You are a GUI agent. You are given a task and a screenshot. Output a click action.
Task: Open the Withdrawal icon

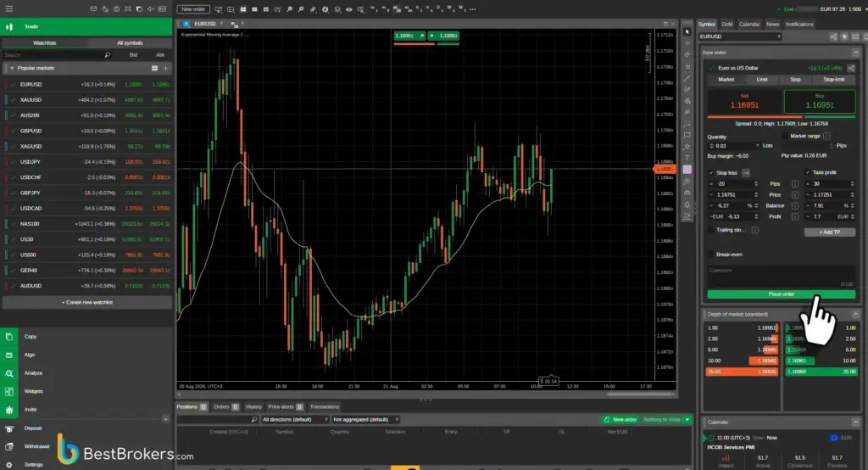[8, 447]
